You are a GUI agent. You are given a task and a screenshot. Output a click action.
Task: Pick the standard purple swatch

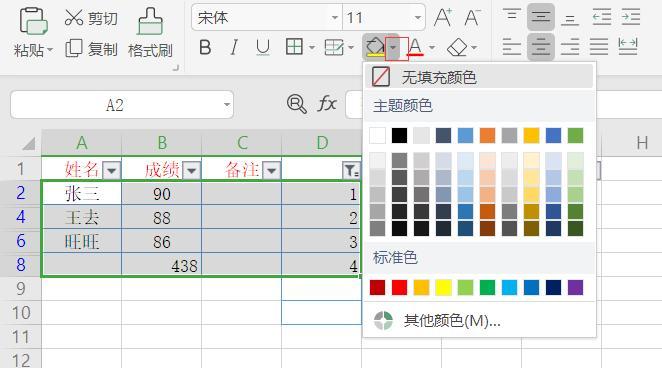575,287
